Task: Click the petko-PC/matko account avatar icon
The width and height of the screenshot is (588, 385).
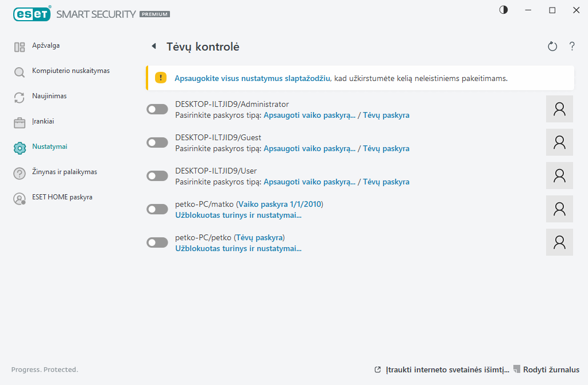Action: [x=559, y=209]
